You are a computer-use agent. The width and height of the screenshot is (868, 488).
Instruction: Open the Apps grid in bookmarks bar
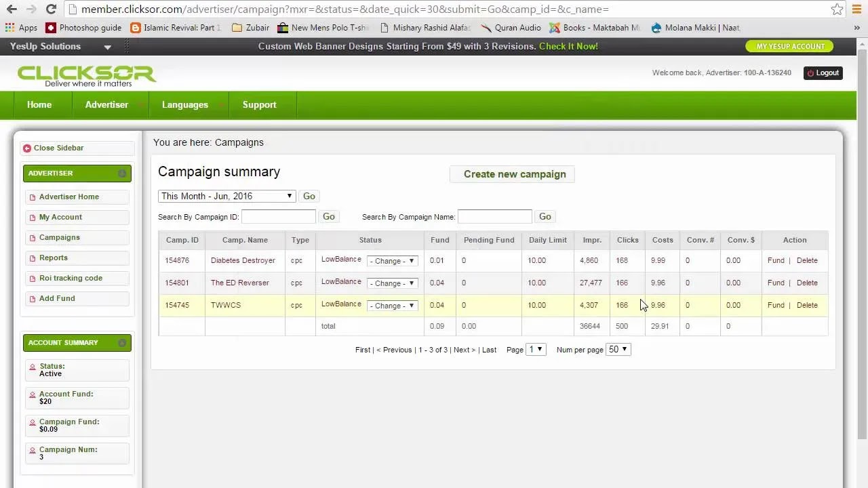pyautogui.click(x=21, y=28)
